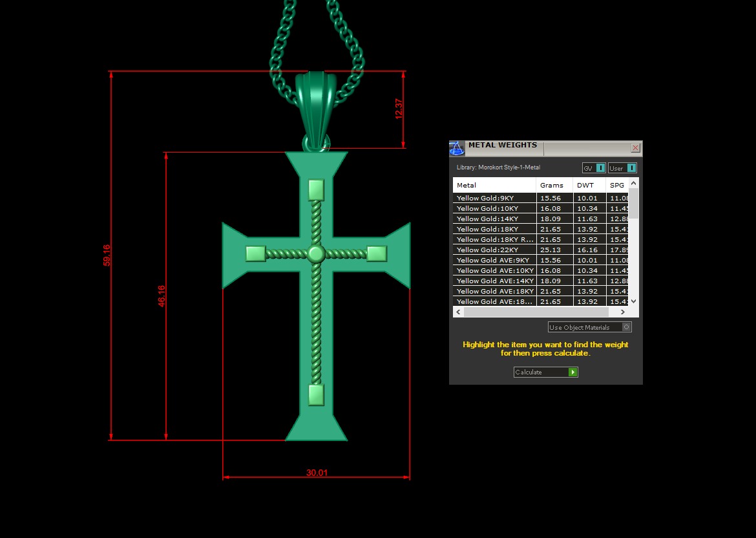Click the vertical scrollbar thumb in table
Viewport: 756px width, 538px height.
[x=633, y=203]
